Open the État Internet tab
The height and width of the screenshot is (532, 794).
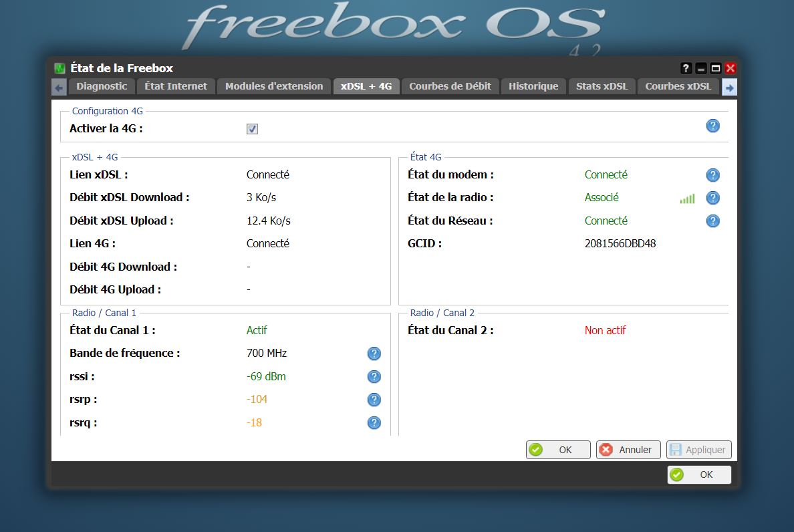coord(176,86)
